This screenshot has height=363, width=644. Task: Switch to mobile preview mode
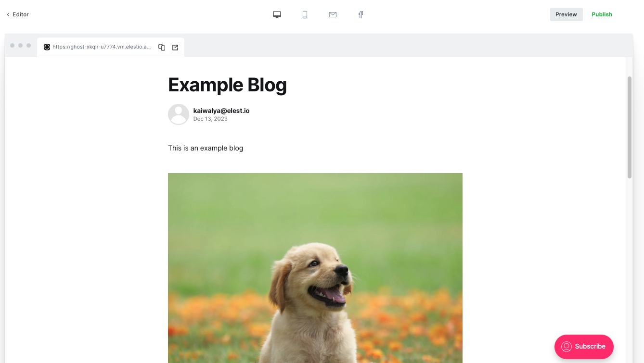pyautogui.click(x=305, y=14)
